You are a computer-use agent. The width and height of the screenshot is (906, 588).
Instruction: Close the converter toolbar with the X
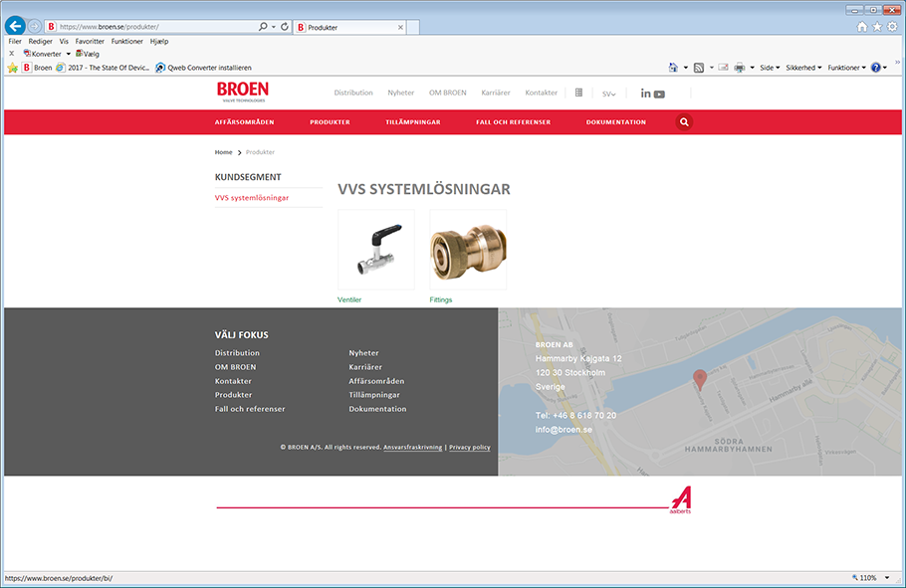coord(11,53)
